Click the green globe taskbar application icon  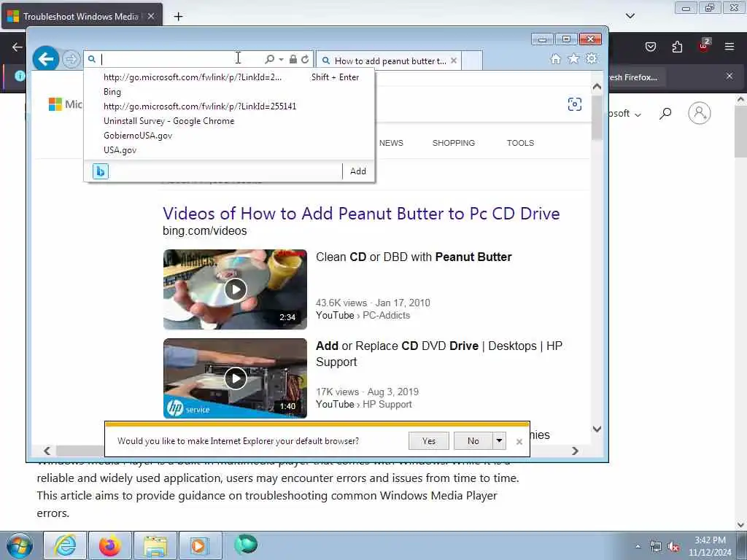[246, 544]
